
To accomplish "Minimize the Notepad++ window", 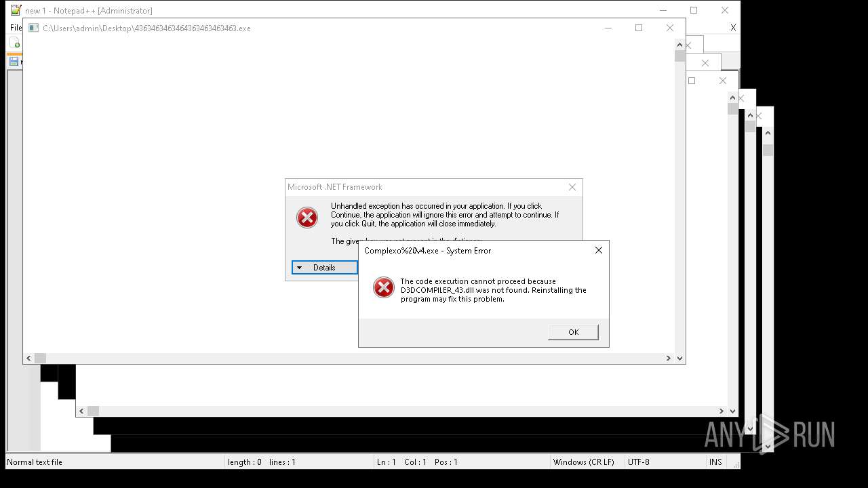I will [663, 10].
